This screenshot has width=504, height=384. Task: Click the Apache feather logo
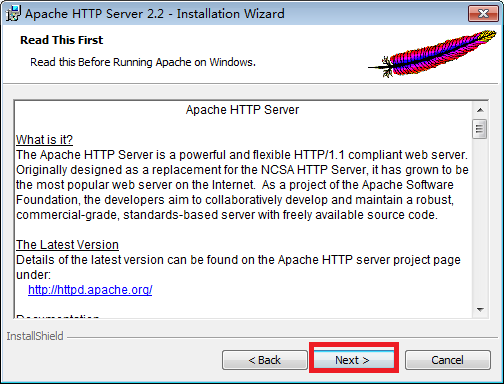432,53
